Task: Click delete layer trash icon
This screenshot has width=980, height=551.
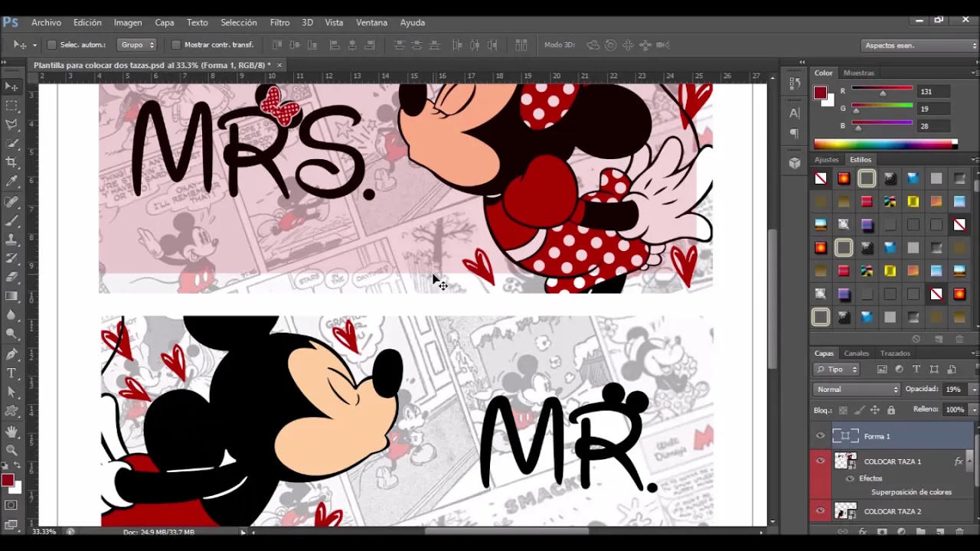Action: (959, 532)
